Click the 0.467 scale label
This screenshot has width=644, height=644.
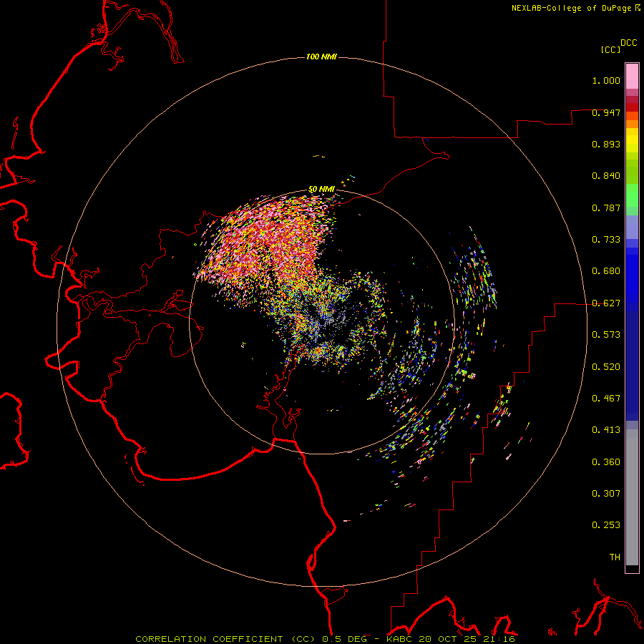(606, 399)
